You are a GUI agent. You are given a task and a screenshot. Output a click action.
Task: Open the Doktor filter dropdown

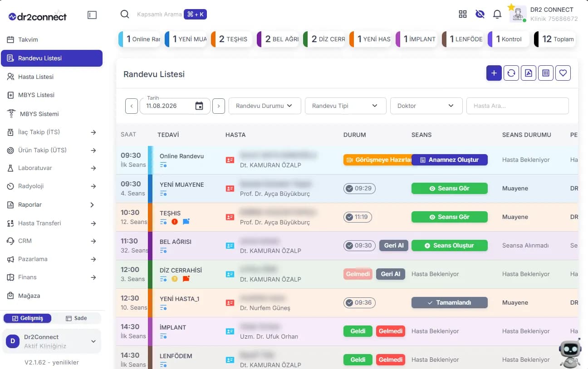(x=426, y=106)
